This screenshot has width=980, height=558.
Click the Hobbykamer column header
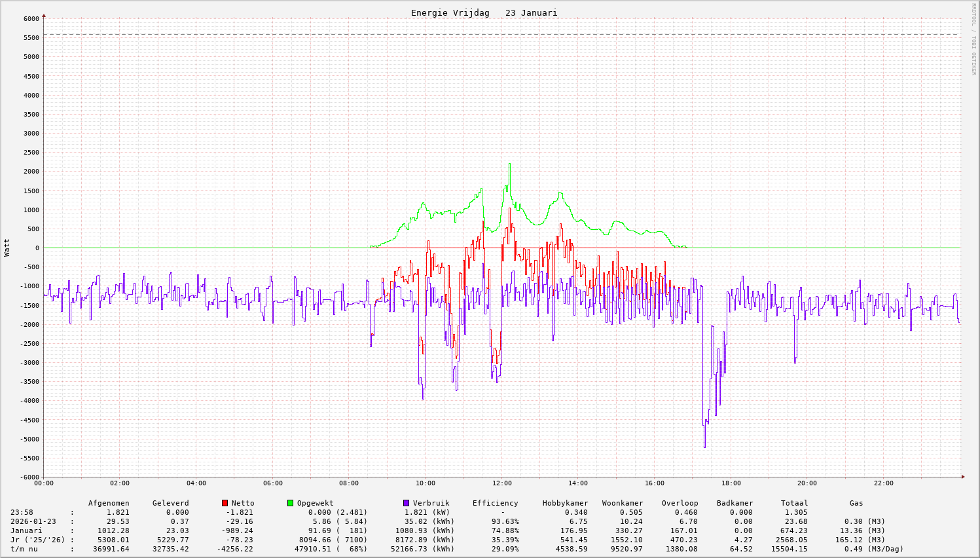coord(565,503)
